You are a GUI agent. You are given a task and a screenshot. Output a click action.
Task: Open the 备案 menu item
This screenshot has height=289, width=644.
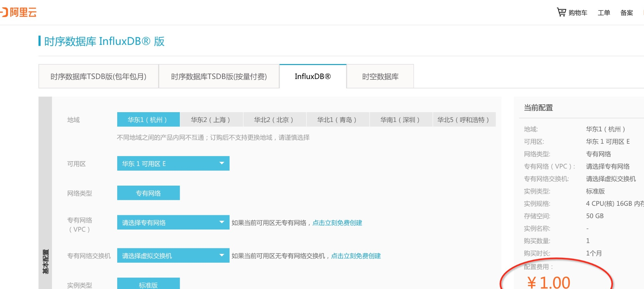point(626,13)
